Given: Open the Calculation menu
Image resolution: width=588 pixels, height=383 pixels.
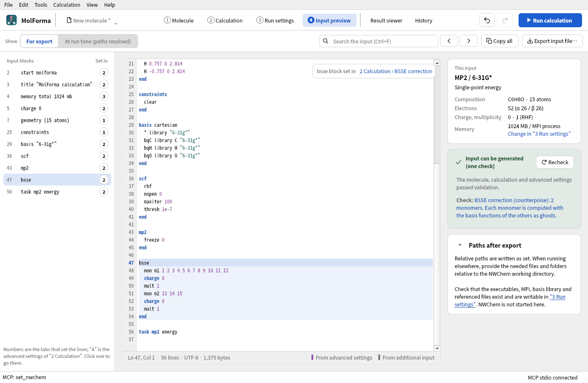Looking at the screenshot, I should [x=66, y=5].
